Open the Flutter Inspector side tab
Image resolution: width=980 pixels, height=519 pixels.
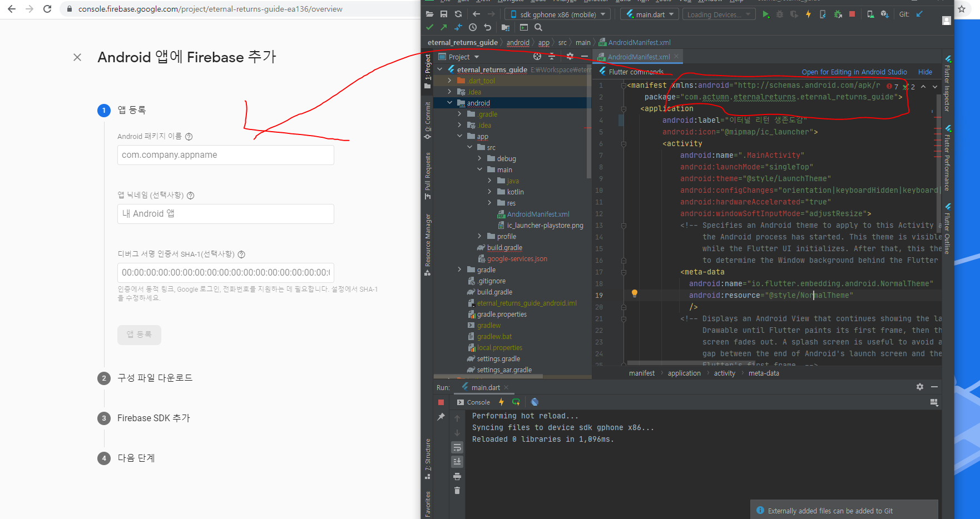click(x=947, y=84)
